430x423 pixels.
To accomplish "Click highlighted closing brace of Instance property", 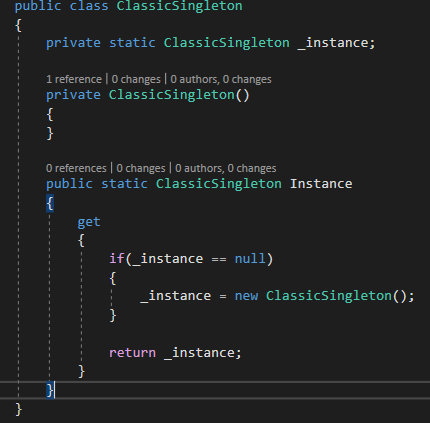I will tap(50, 390).
